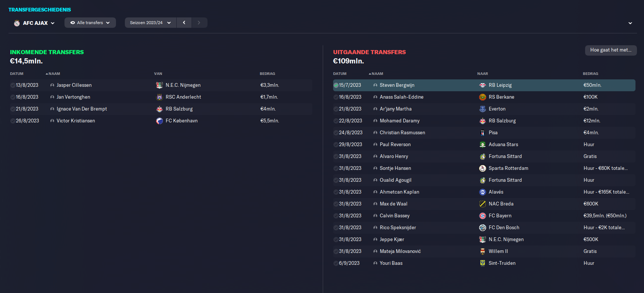This screenshot has width=644, height=293.
Task: Click the Sontje Hansen name
Action: pyautogui.click(x=395, y=168)
